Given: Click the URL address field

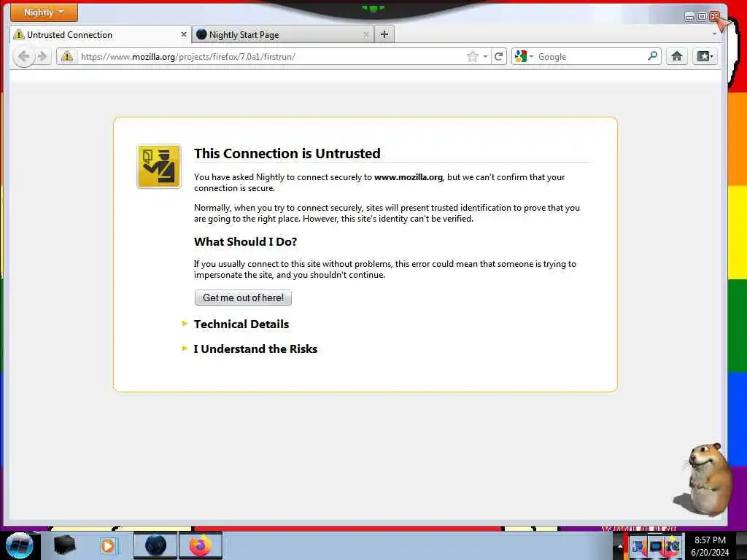Looking at the screenshot, I should (271, 57).
